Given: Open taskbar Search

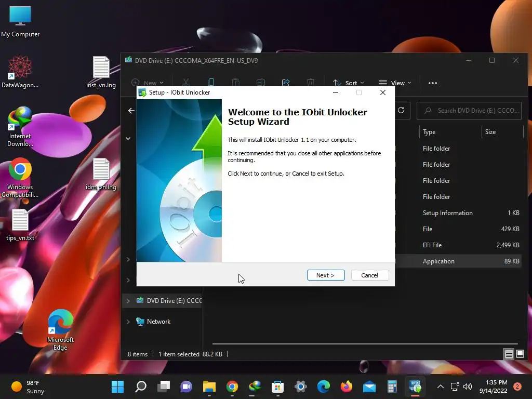Looking at the screenshot, I should tap(141, 387).
